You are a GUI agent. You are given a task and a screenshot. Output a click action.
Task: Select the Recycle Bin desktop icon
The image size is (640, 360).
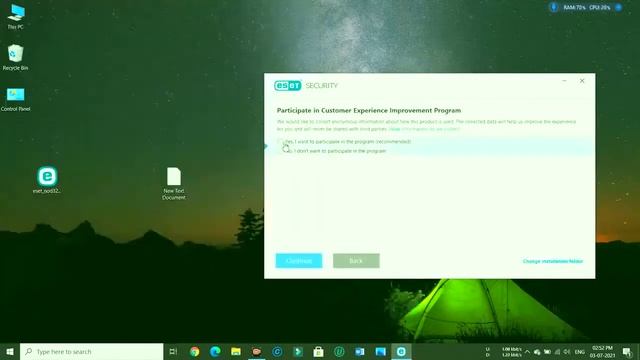click(16, 58)
